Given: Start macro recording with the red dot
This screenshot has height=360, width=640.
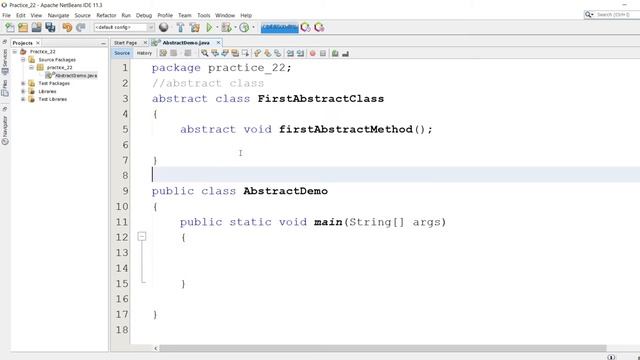Looking at the screenshot, I should pos(313,53).
